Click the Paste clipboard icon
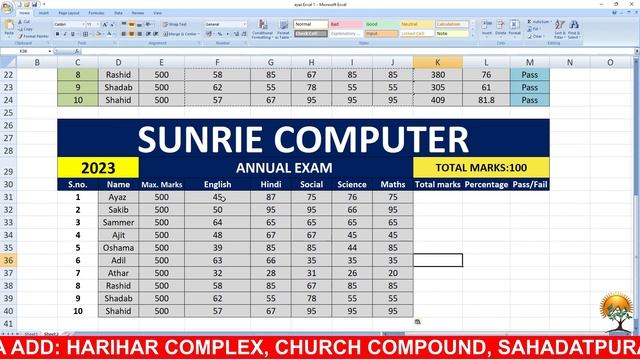The height and width of the screenshot is (360, 640). point(9,25)
